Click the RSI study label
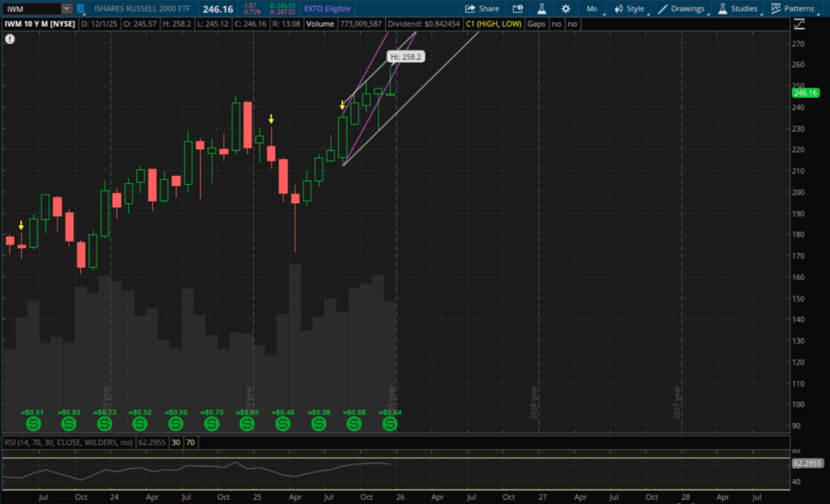Viewport: 830px width, 504px height. pyautogui.click(x=68, y=443)
